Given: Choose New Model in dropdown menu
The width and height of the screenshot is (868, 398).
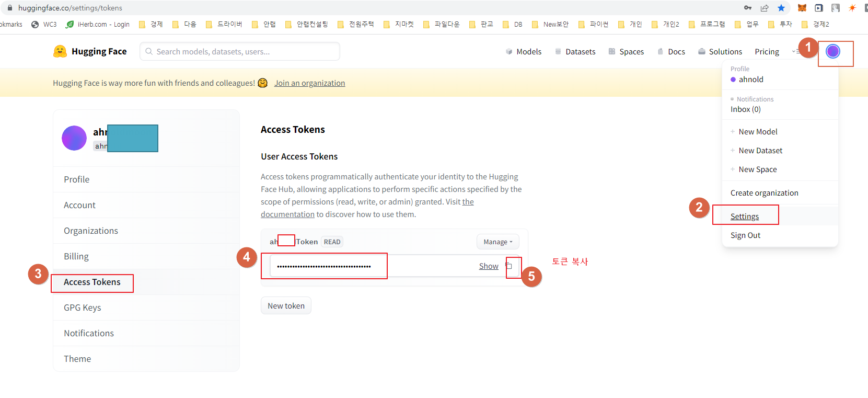Looking at the screenshot, I should (x=780, y=132).
